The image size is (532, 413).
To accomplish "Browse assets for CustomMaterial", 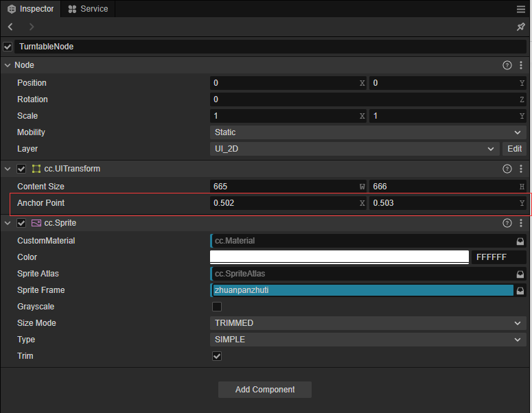I will (x=520, y=241).
